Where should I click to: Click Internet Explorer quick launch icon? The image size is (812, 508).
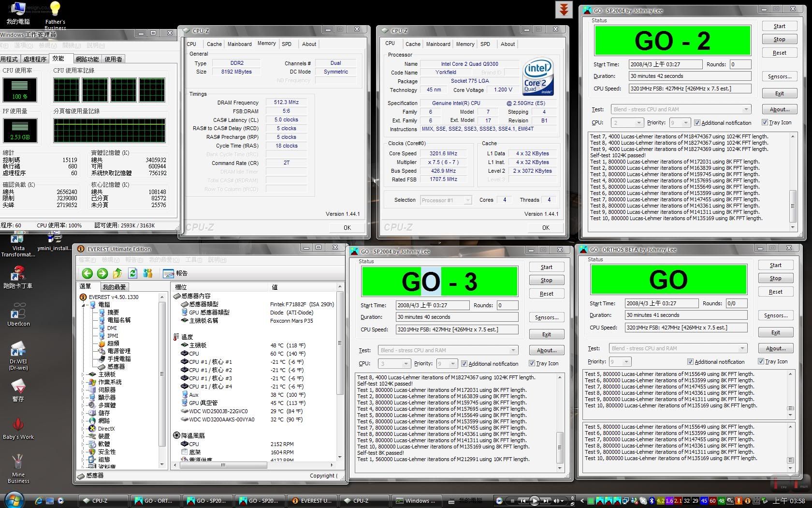[38, 501]
